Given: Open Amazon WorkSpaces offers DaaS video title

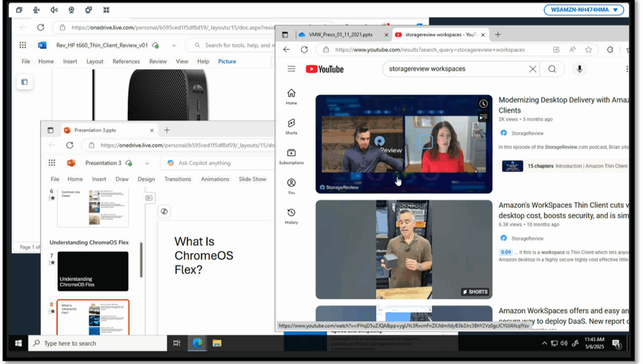Looking at the screenshot, I should tap(563, 316).
